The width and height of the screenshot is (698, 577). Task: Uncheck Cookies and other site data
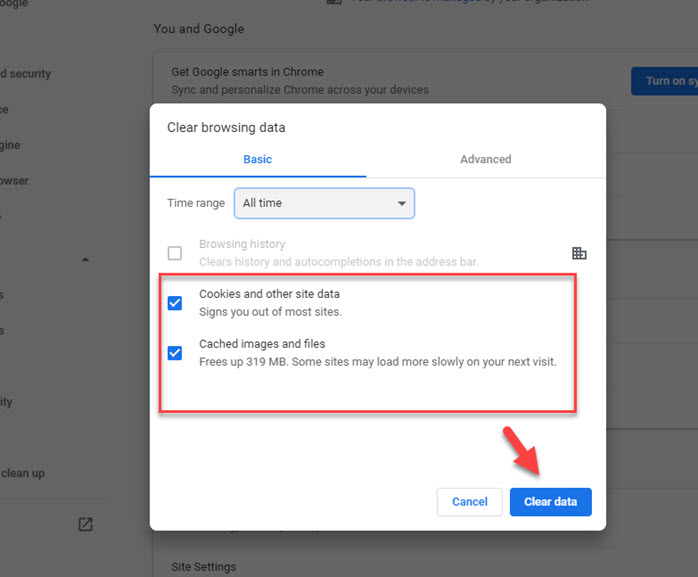174,303
